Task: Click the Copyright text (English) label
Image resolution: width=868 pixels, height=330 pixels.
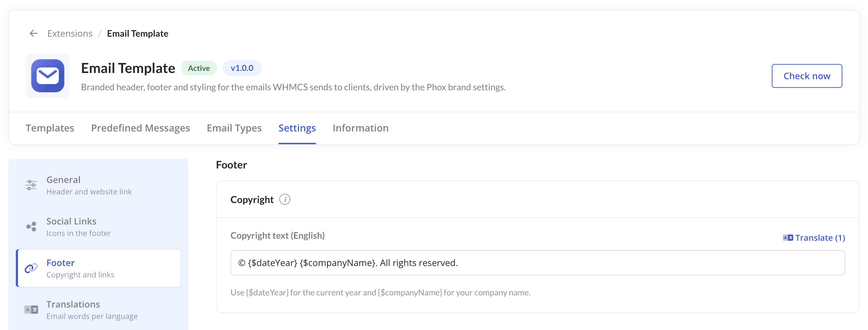Action: [x=278, y=236]
